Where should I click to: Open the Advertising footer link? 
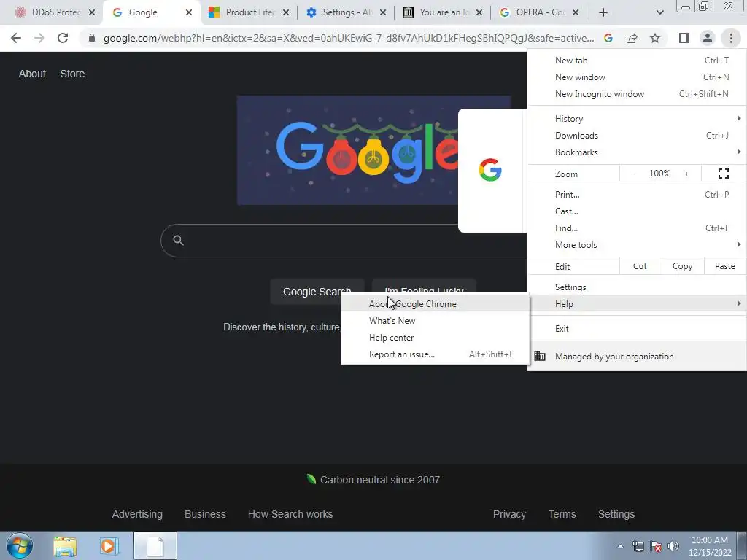[x=137, y=514]
